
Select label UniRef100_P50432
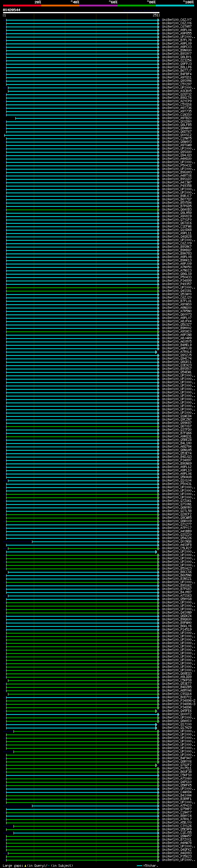pos(177,165)
